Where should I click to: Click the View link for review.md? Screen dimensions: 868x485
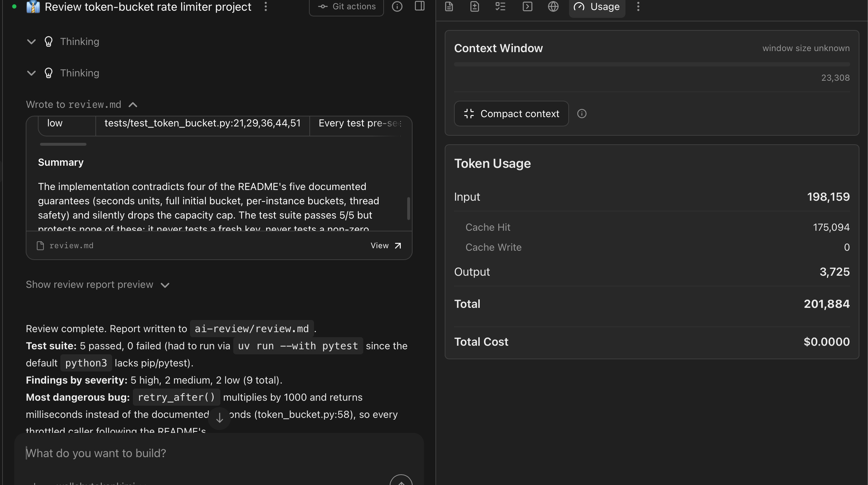[x=386, y=246]
